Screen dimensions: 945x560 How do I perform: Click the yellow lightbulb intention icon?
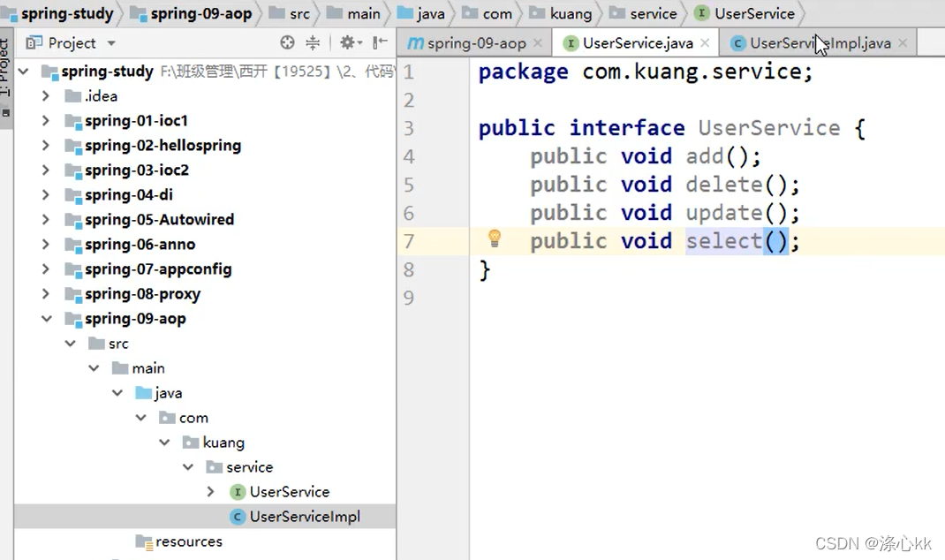[495, 238]
